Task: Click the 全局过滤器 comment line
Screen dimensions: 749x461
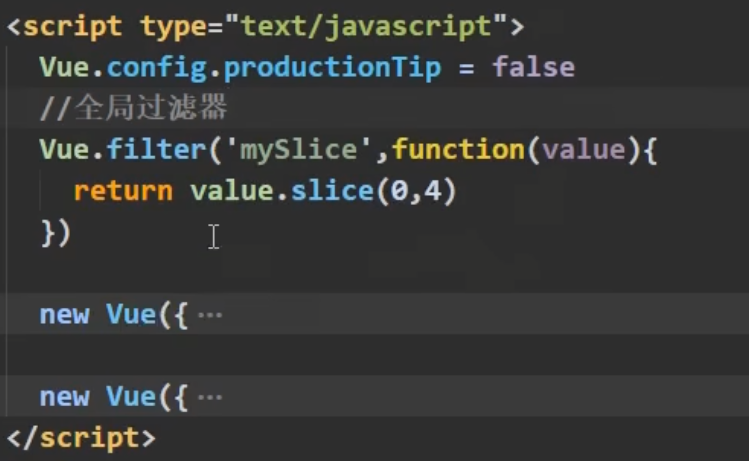Action: click(x=135, y=108)
